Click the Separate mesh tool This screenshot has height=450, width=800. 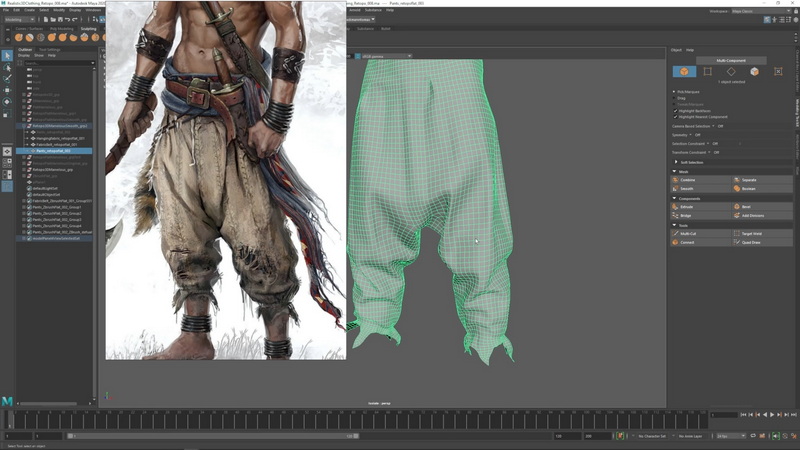(x=762, y=180)
